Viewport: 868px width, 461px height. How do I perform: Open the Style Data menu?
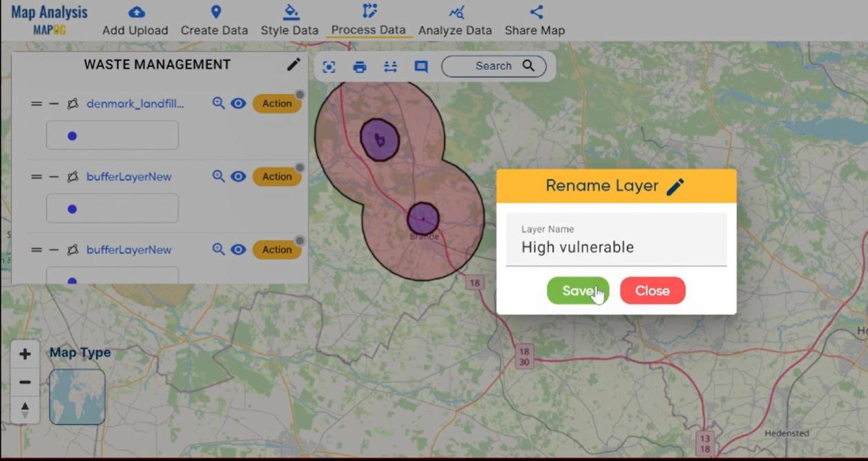pos(289,21)
